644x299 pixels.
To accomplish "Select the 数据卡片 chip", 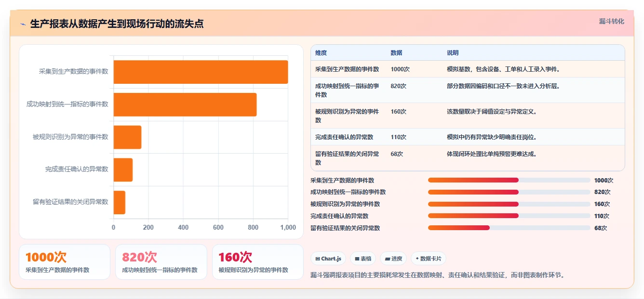I will pyautogui.click(x=428, y=259).
